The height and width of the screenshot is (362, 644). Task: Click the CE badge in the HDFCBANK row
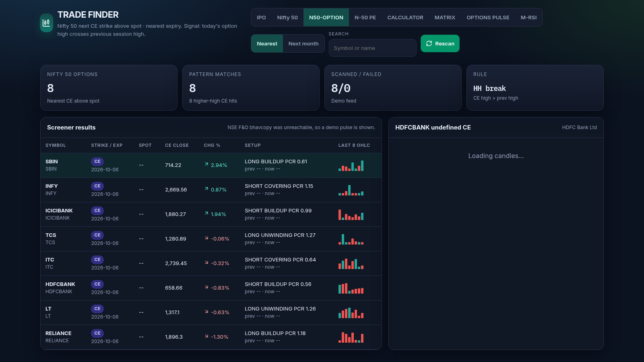coord(97,284)
